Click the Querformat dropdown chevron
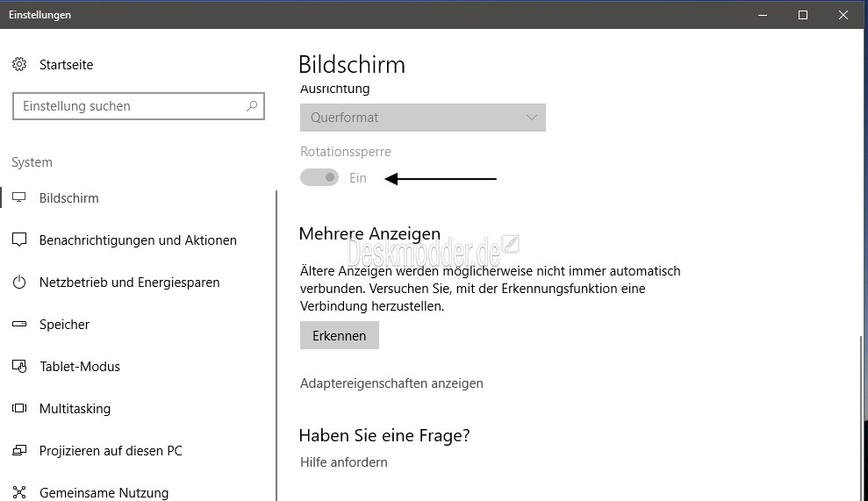Screen dimensions: 868x501 [532, 118]
